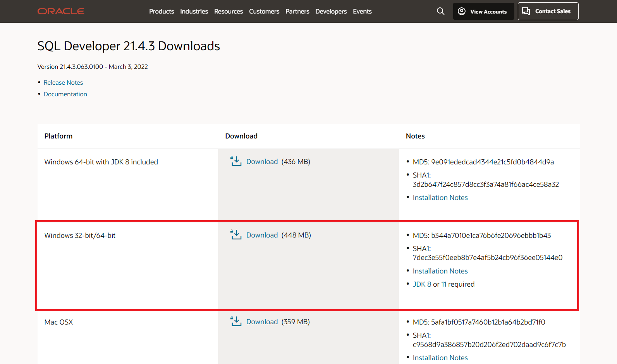Open the Products menu
The height and width of the screenshot is (364, 617).
point(162,12)
